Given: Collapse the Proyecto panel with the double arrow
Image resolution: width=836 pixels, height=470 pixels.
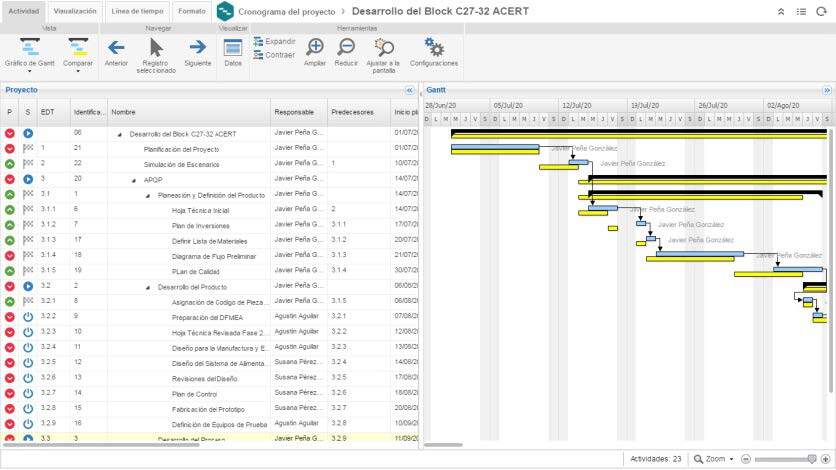Looking at the screenshot, I should [409, 90].
